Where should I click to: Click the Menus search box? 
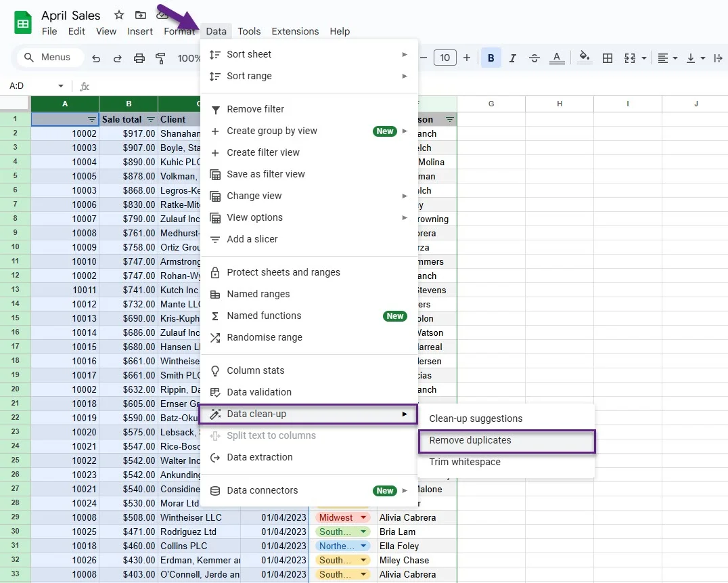pos(50,57)
